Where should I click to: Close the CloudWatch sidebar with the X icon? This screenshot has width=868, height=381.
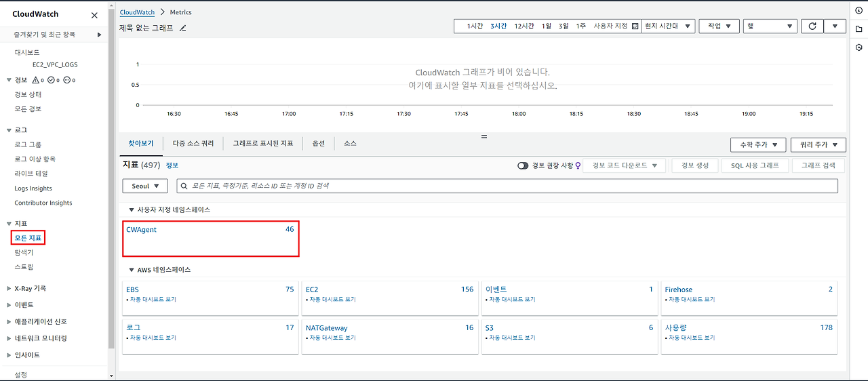click(x=94, y=15)
